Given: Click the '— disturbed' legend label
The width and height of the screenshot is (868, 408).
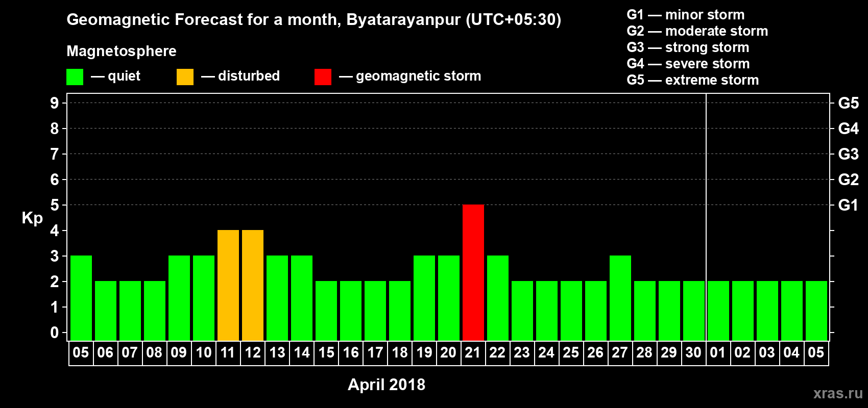Looking at the screenshot, I should pyautogui.click(x=240, y=76).
